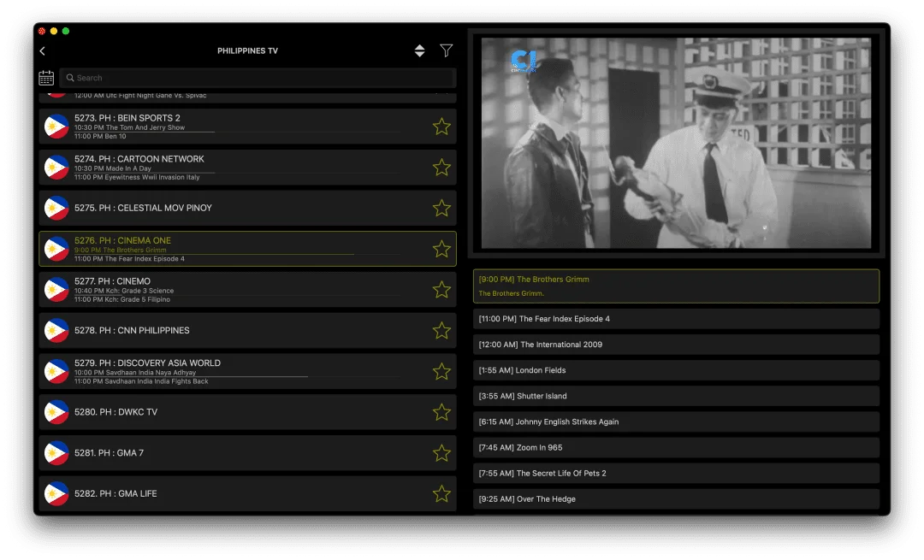This screenshot has width=924, height=560.
Task: Click 11:00 PM Savdhaan India Fights Back listing
Action: pyautogui.click(x=141, y=381)
